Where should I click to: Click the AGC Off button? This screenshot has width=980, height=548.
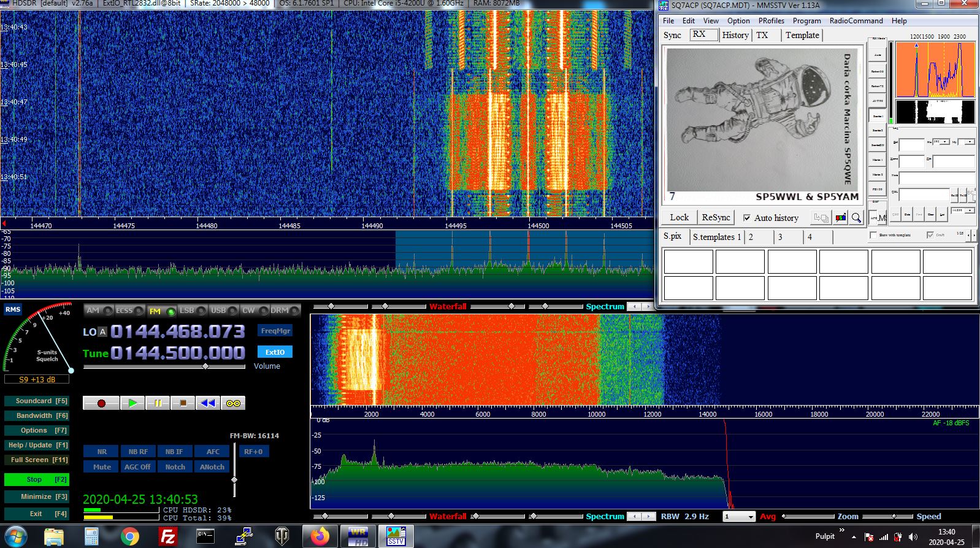pos(137,467)
